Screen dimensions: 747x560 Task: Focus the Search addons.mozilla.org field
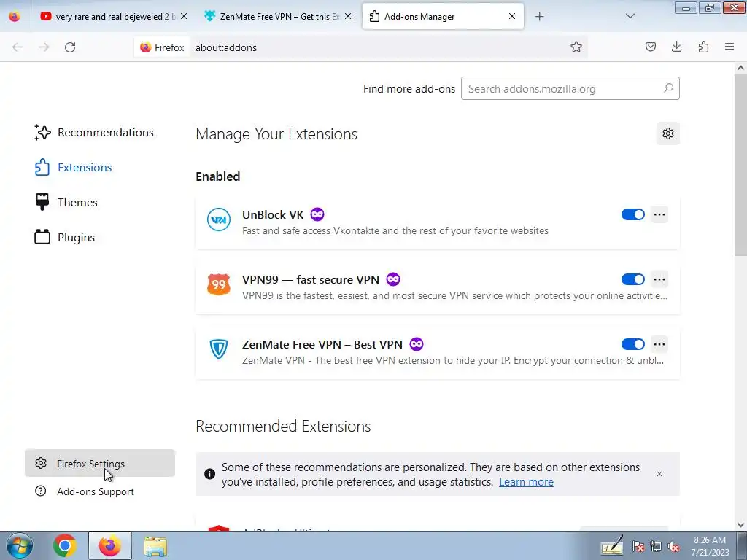(570, 88)
